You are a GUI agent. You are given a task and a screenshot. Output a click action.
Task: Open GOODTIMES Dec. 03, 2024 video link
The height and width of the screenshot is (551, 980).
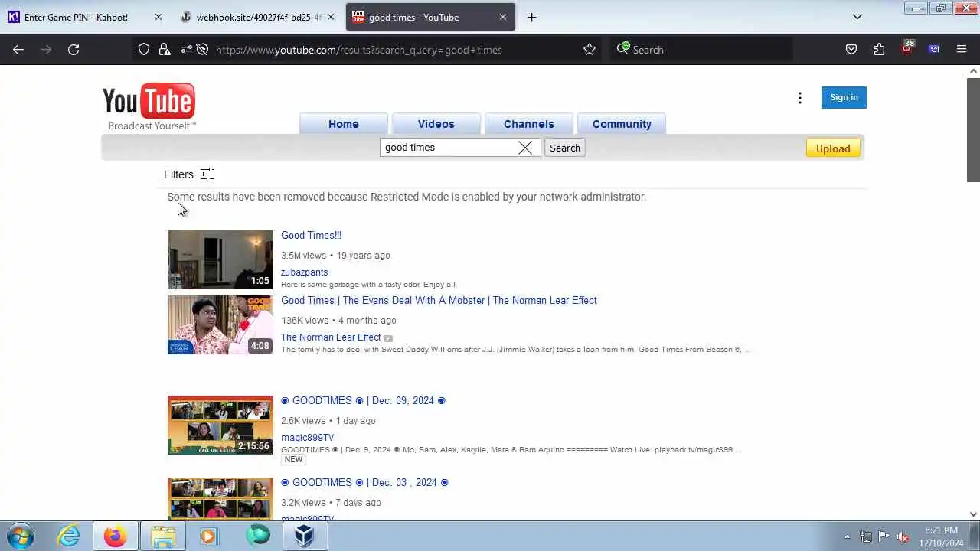pyautogui.click(x=364, y=482)
